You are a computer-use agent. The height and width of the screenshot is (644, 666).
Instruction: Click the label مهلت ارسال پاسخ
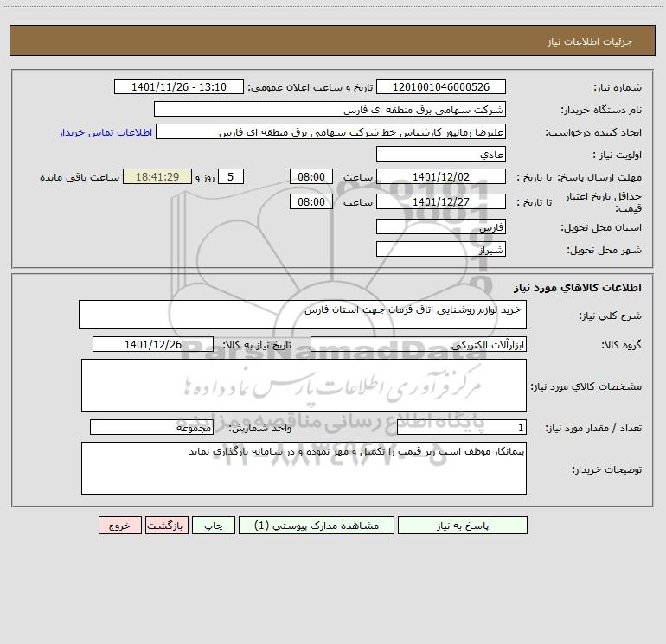(599, 177)
